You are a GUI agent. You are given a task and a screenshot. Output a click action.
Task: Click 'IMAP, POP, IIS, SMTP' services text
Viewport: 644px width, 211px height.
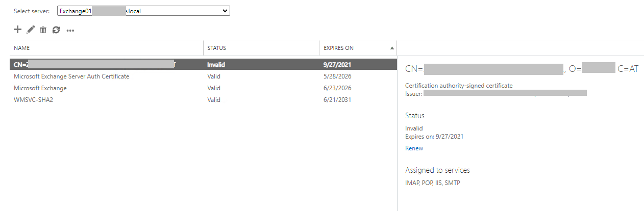pos(432,182)
